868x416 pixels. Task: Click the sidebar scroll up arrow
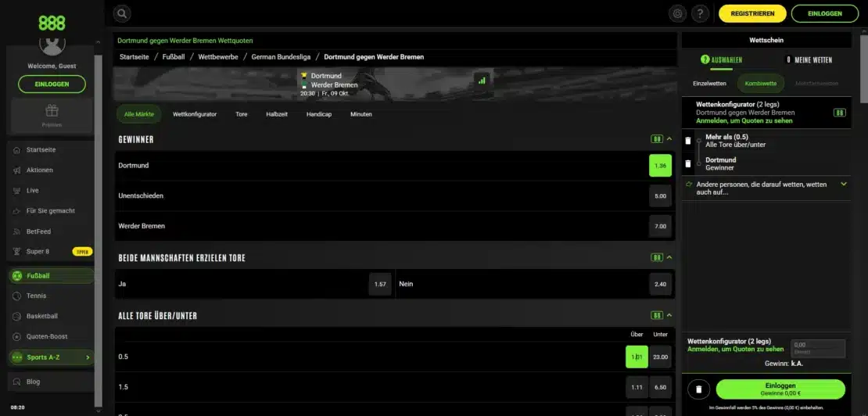[x=99, y=42]
